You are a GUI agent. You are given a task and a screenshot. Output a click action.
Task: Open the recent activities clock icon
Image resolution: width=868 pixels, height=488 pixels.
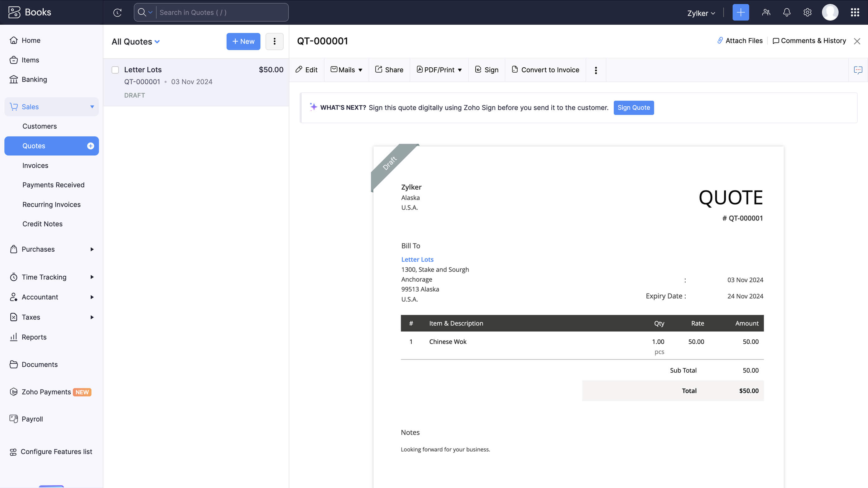click(x=117, y=12)
